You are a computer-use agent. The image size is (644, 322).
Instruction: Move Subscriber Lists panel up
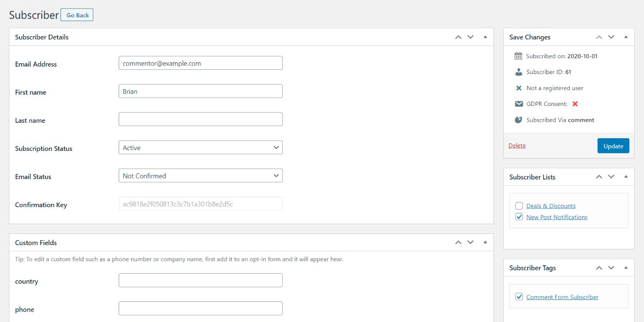click(599, 177)
